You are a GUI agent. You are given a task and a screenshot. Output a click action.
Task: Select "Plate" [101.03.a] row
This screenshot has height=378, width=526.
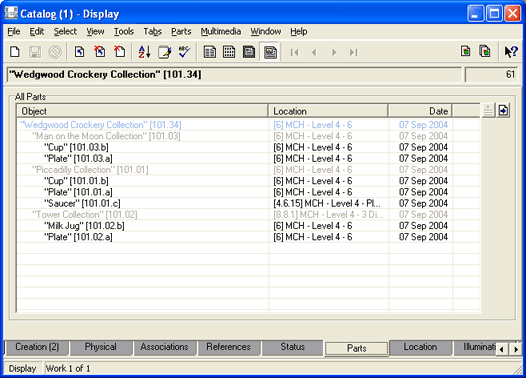[248, 158]
